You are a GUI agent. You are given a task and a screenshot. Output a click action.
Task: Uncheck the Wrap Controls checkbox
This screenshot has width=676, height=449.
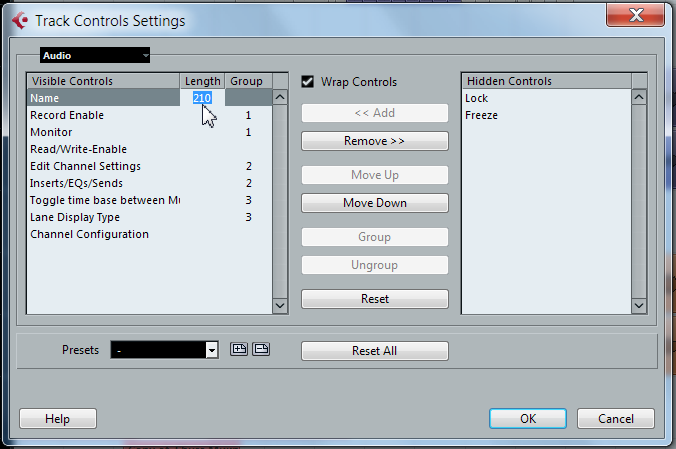[x=307, y=82]
